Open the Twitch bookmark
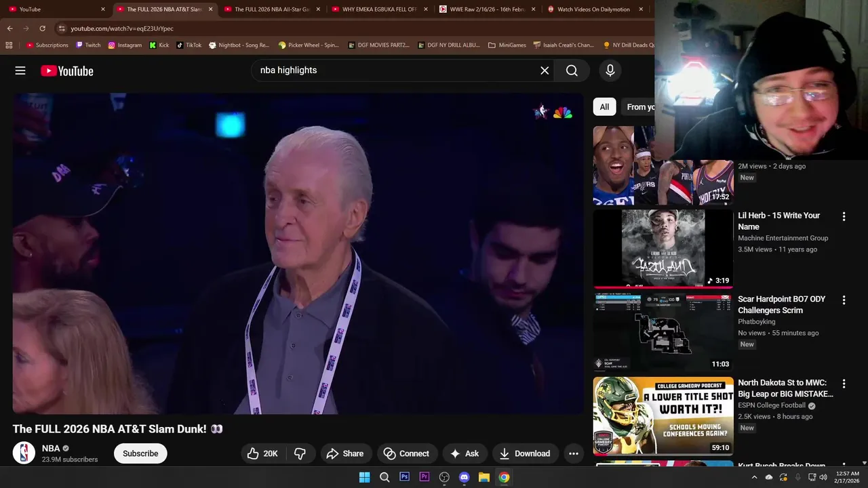 click(88, 45)
